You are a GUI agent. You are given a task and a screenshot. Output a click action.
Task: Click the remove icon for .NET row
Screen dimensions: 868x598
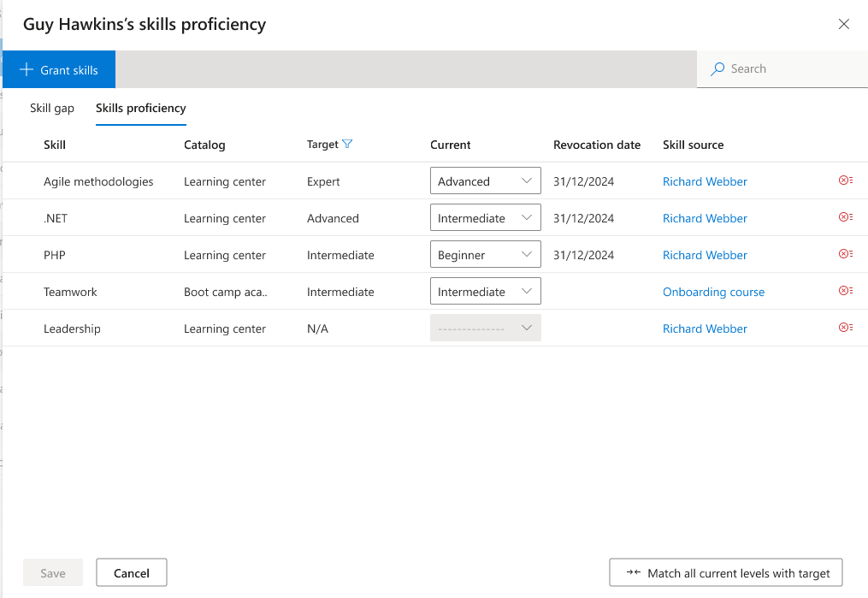pyautogui.click(x=845, y=217)
